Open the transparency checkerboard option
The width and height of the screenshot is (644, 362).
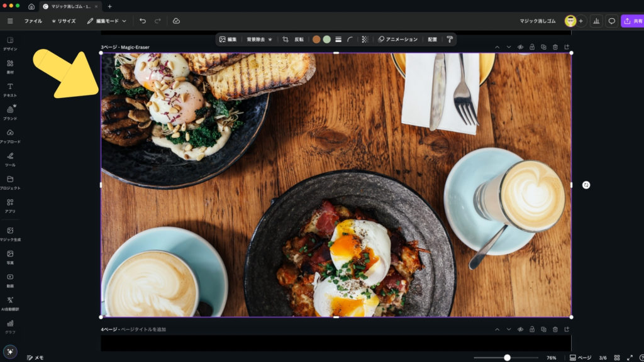click(x=364, y=39)
